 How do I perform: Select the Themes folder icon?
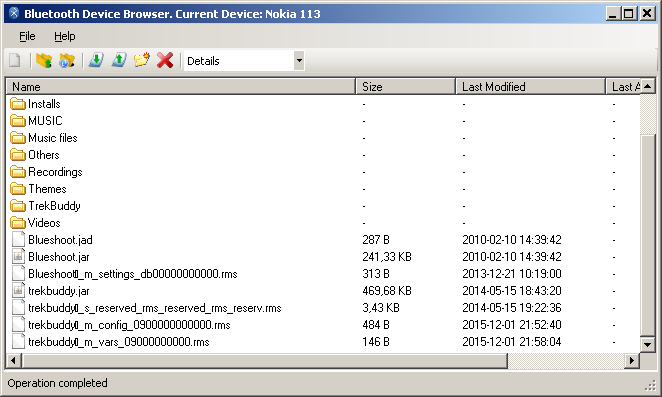18,189
